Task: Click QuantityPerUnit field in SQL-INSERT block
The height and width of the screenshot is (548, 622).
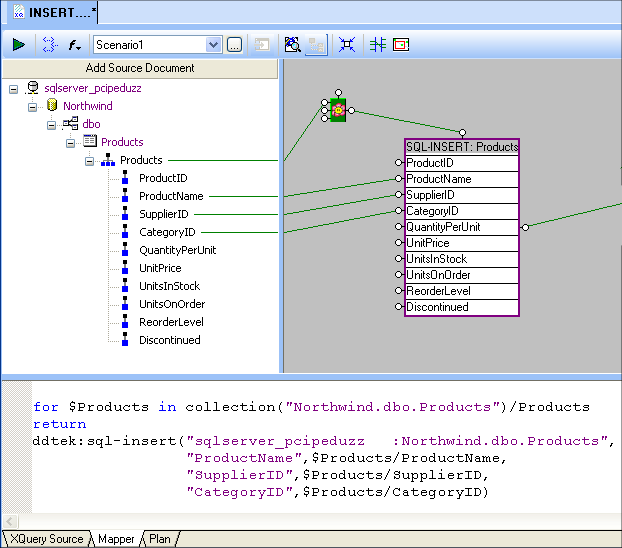Action: point(462,227)
